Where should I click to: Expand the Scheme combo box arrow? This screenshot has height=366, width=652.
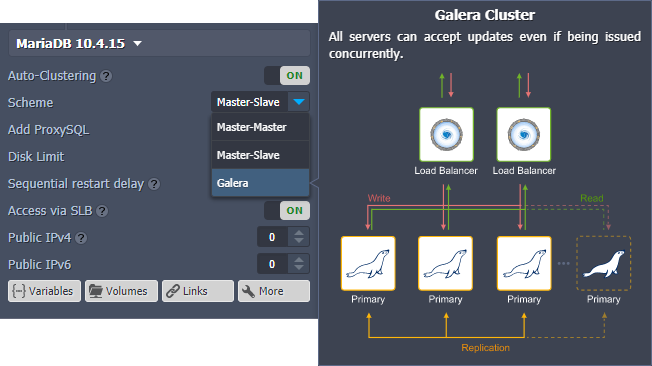point(299,102)
